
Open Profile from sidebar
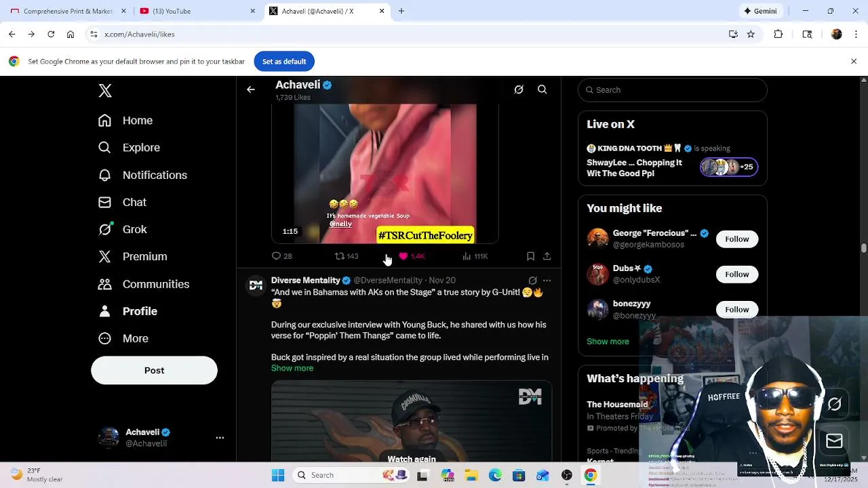click(127, 311)
